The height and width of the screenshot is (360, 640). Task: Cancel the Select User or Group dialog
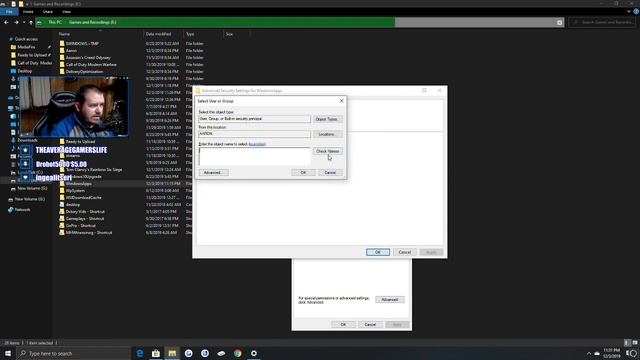[330, 173]
